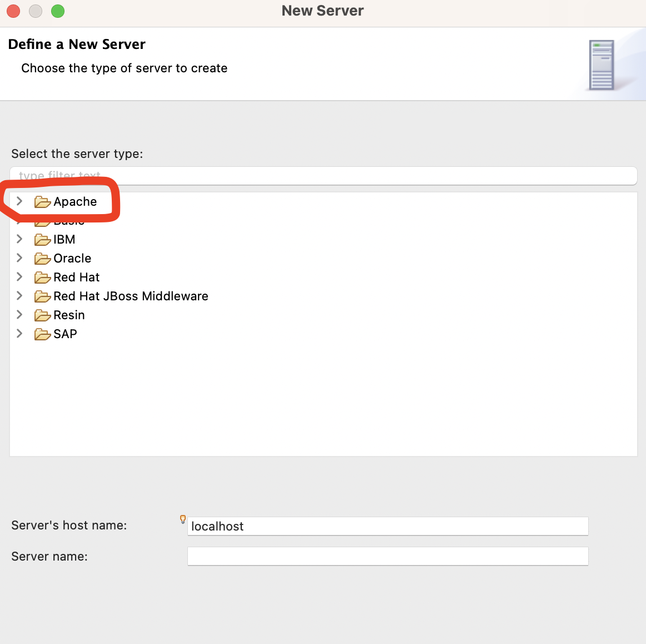
Task: Click the Resin tree label
Action: tap(69, 315)
